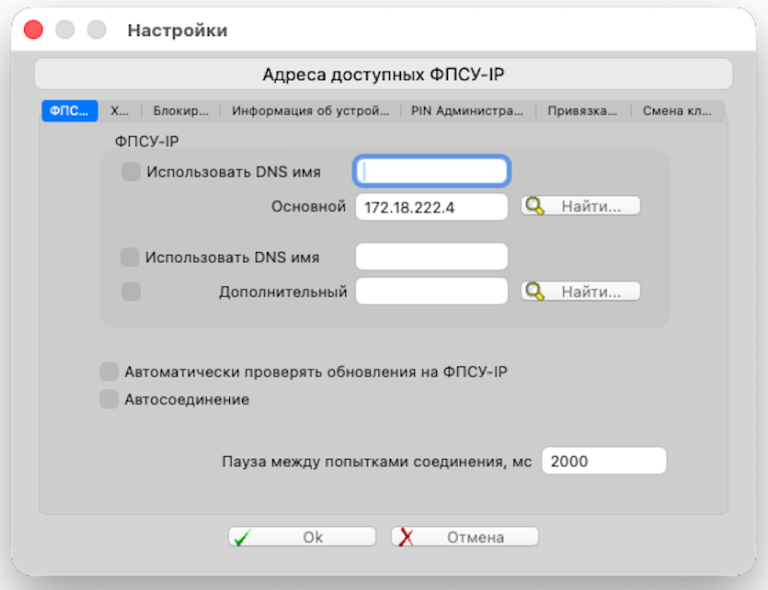The width and height of the screenshot is (768, 590).
Task: Click the Настройки window title
Action: (x=177, y=30)
